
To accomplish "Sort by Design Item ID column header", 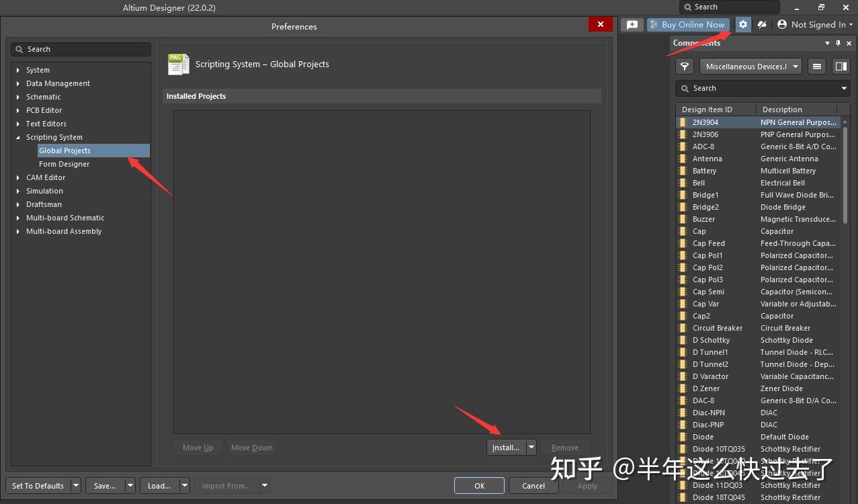I will click(x=716, y=110).
